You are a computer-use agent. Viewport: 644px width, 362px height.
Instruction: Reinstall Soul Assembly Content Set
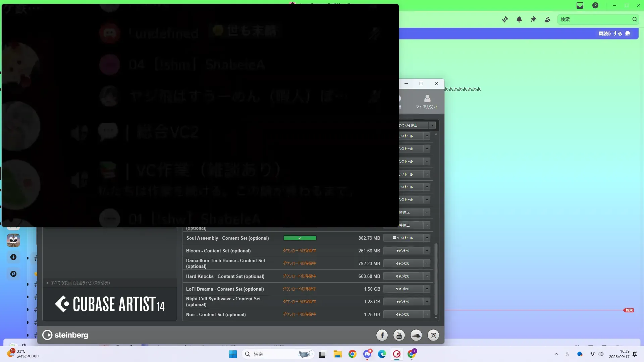pos(403,238)
